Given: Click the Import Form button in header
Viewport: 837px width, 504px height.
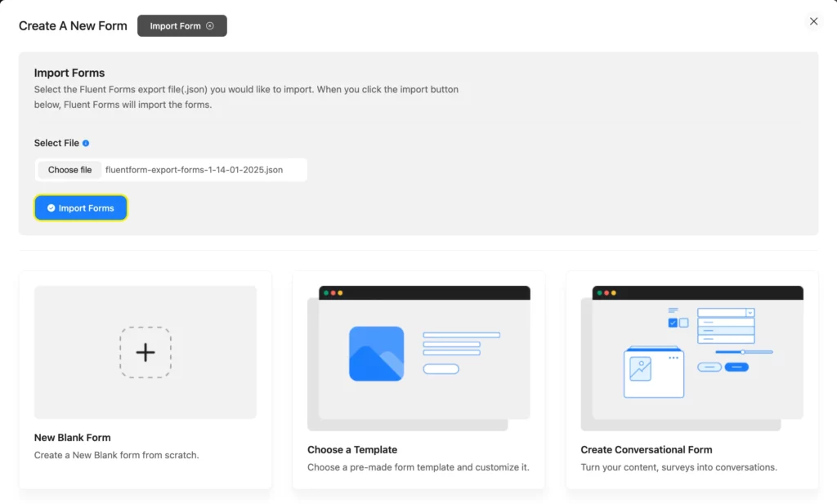Looking at the screenshot, I should (x=181, y=25).
